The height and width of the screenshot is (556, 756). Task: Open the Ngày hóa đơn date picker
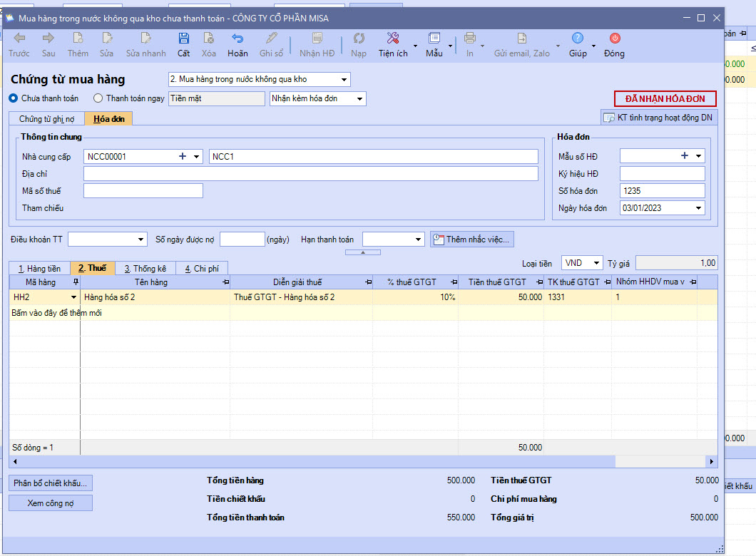tap(698, 208)
